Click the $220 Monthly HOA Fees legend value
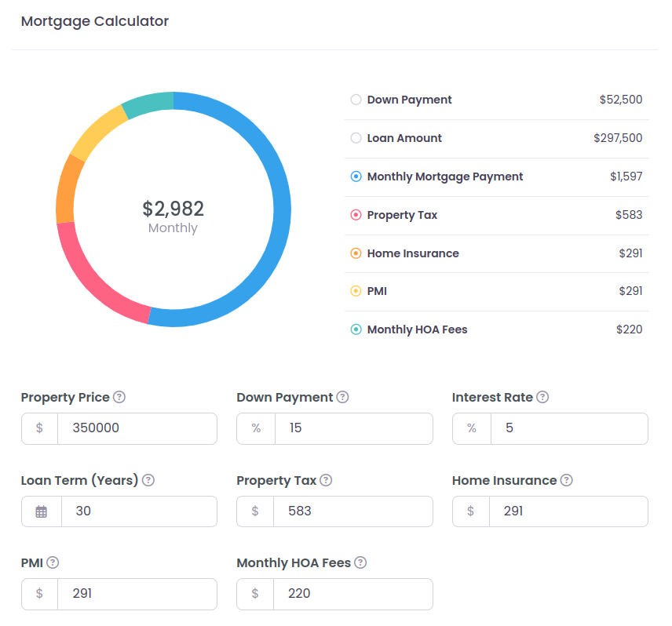This screenshot has height=626, width=672. (x=629, y=329)
